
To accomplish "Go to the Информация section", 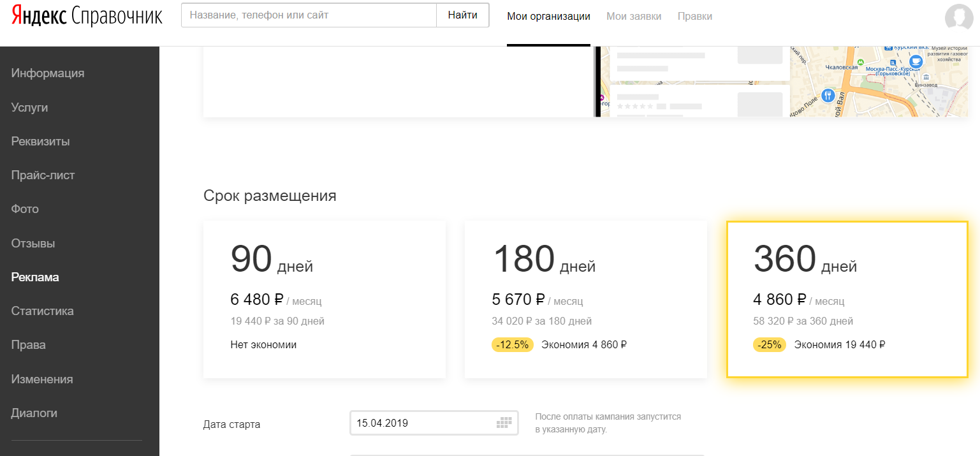I will (x=47, y=73).
